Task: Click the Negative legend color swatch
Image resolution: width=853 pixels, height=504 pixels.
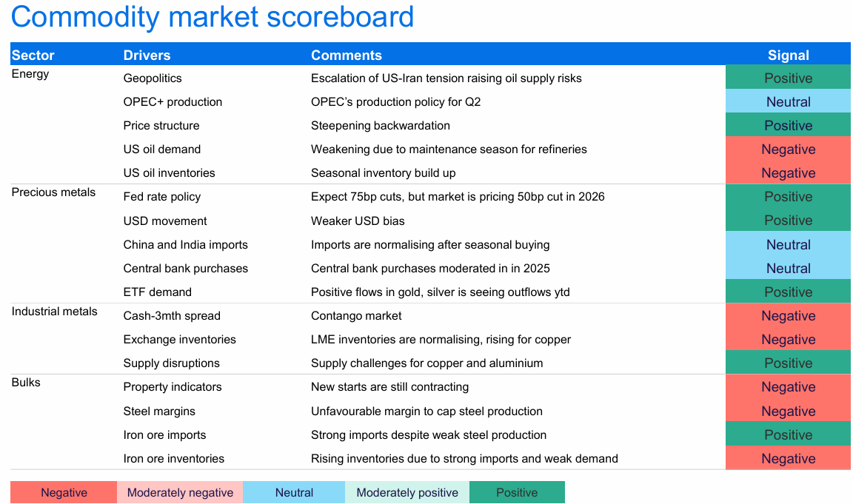Action: click(x=64, y=493)
